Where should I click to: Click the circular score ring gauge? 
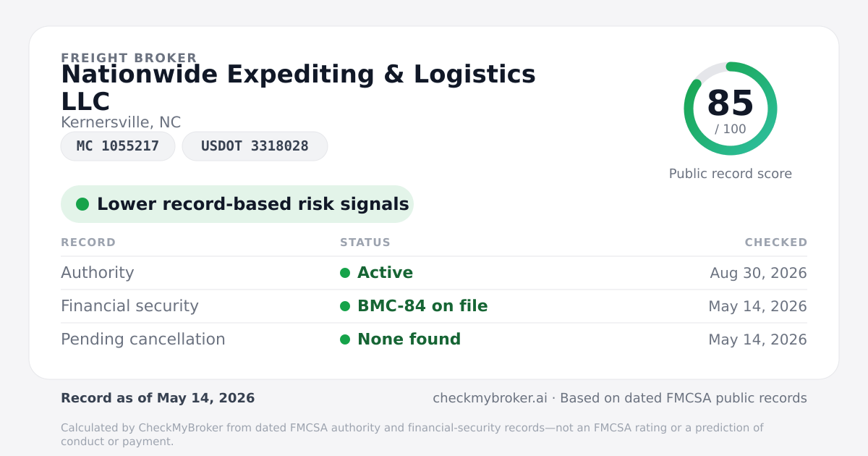[731, 109]
